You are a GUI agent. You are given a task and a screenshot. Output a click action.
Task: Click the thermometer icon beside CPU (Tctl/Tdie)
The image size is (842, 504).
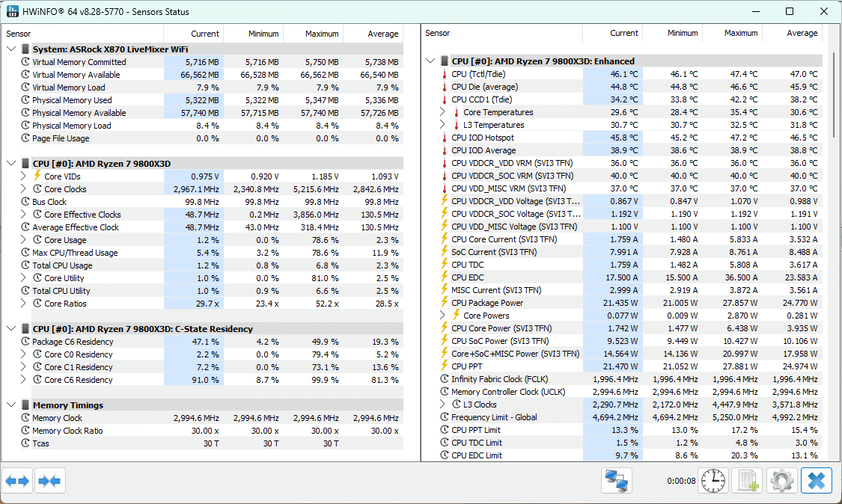444,74
